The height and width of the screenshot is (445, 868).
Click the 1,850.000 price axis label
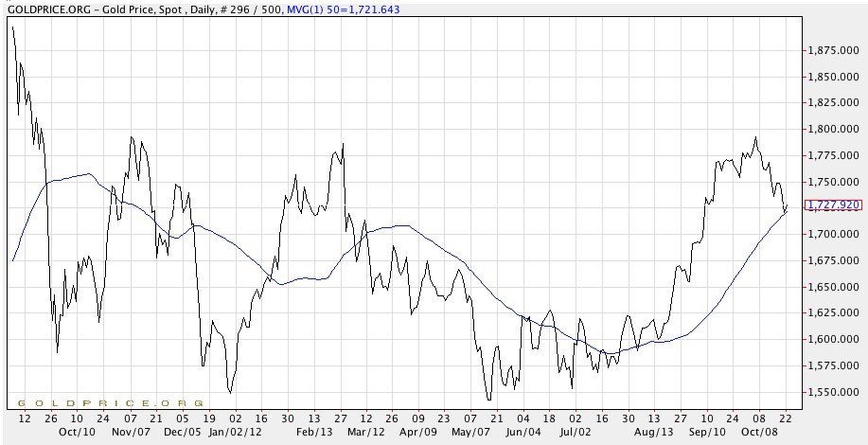834,77
